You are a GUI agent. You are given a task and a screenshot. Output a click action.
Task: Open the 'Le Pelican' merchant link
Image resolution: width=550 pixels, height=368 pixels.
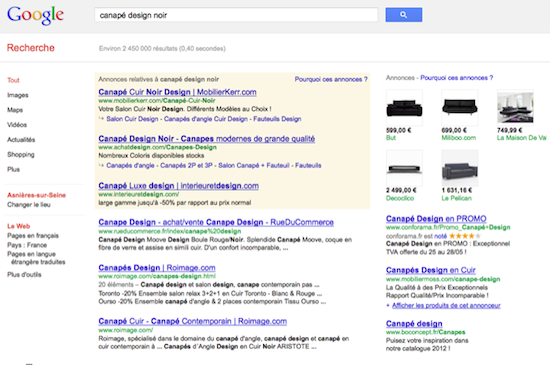[456, 198]
